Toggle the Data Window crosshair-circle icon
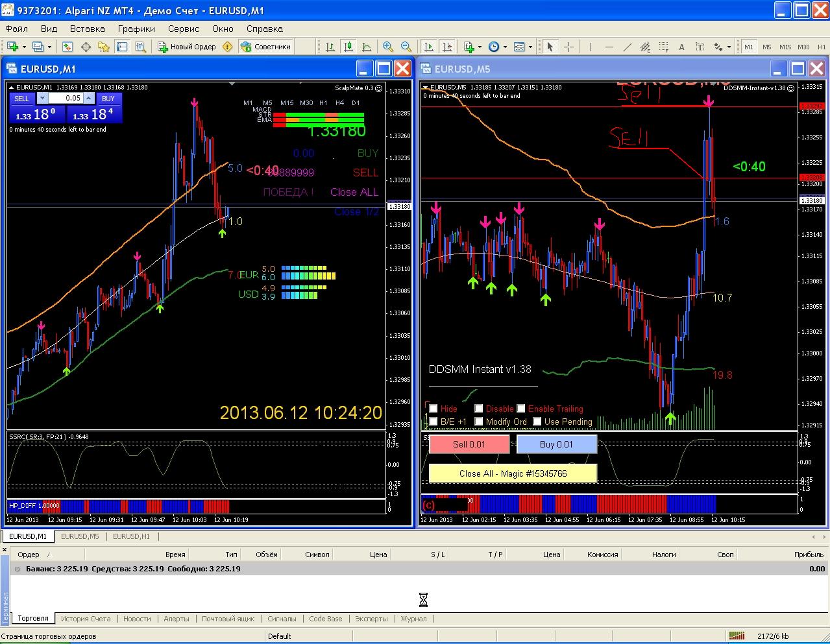 (x=86, y=47)
